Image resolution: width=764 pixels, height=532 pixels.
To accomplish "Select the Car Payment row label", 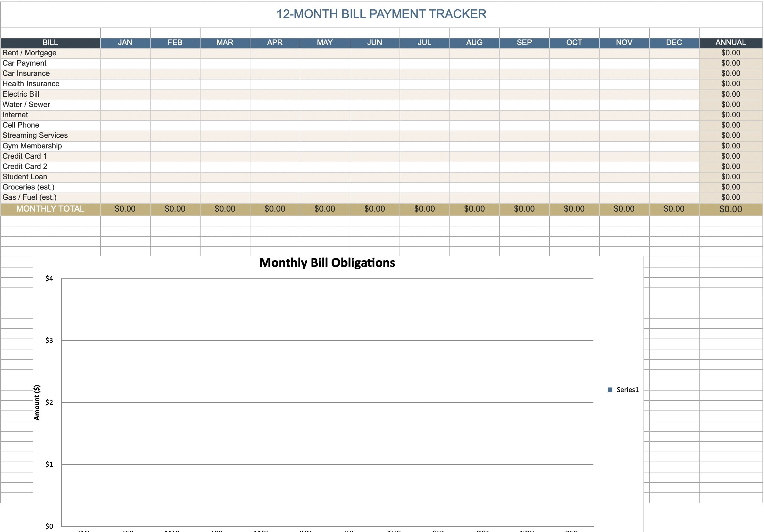I will pos(24,63).
